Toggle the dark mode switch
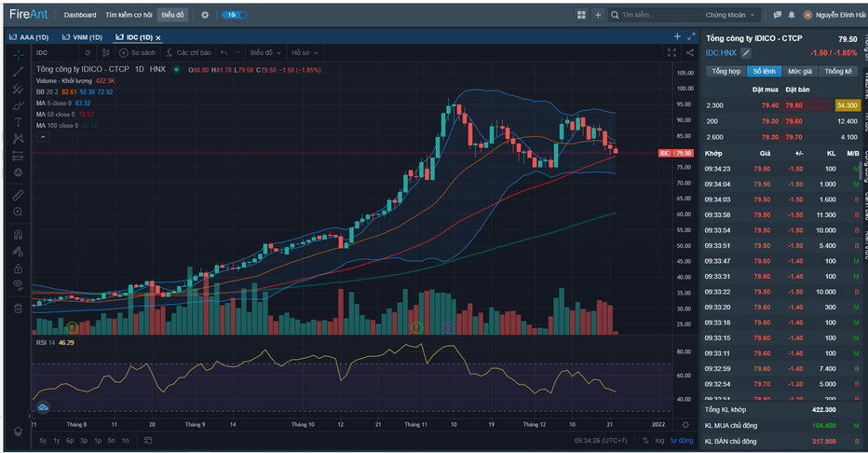Image resolution: width=868 pixels, height=453 pixels. coord(234,15)
